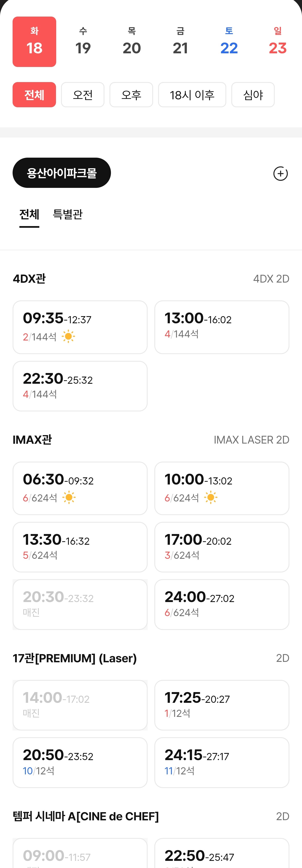Select the 오전 time filter

click(82, 95)
